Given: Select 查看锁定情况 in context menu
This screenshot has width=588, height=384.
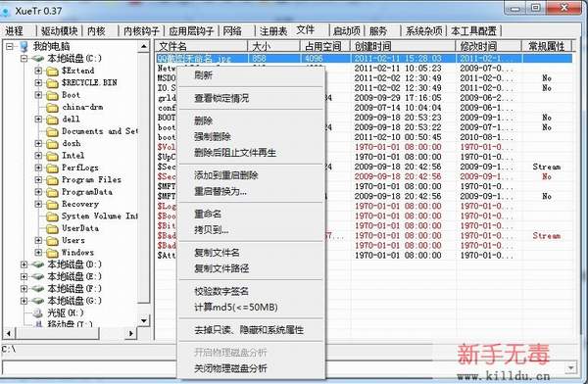Looking at the screenshot, I should (x=251, y=98).
